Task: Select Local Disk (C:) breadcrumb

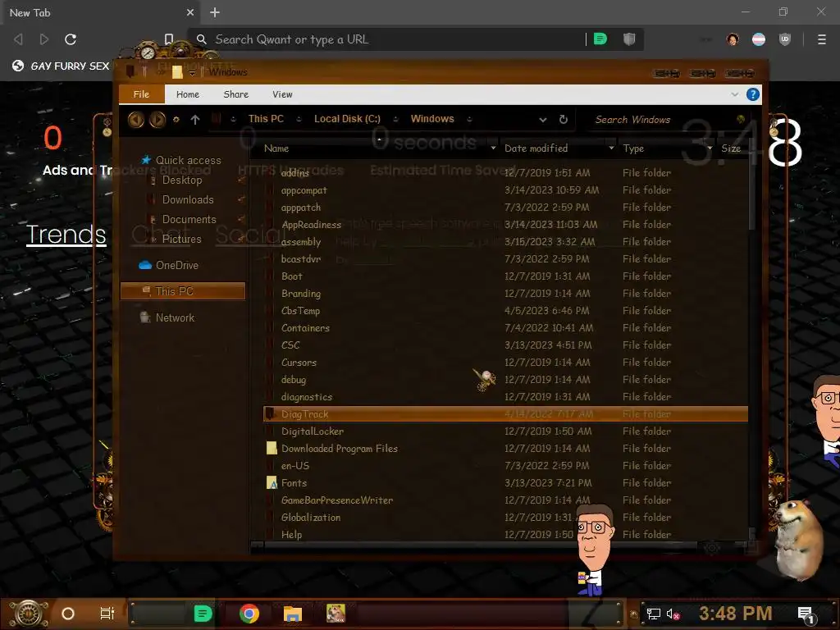Action: click(x=347, y=119)
